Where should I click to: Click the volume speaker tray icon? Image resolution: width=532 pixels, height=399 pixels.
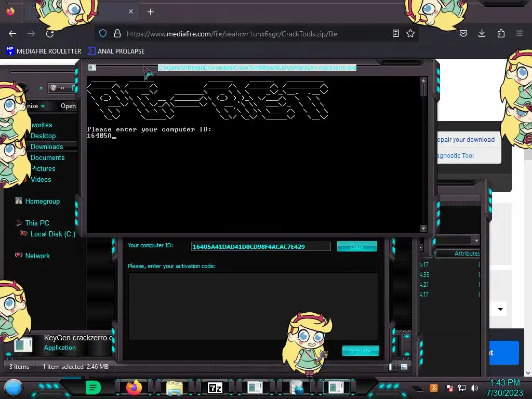tap(474, 388)
